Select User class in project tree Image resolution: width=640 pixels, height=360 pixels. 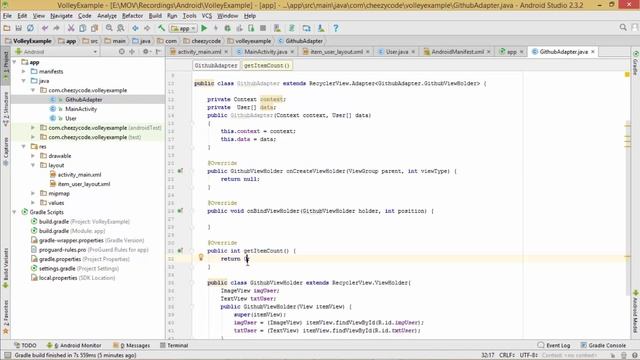71,118
